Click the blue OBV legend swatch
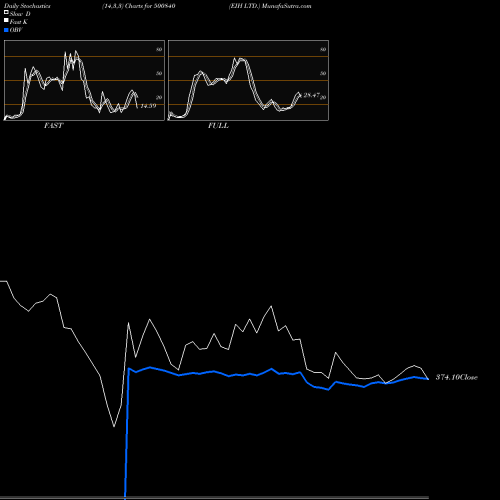Viewport: 500px width, 500px height. (6, 30)
